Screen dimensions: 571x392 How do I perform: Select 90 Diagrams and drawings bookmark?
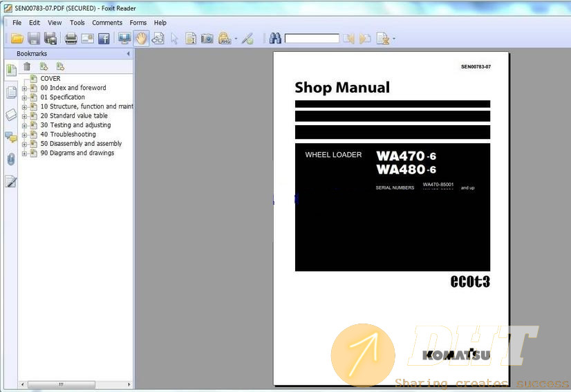[77, 153]
